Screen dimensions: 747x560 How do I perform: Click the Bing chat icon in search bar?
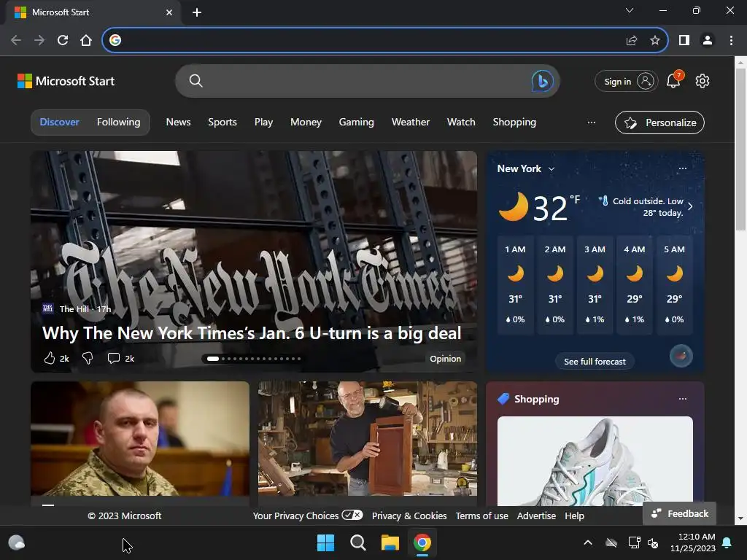pyautogui.click(x=542, y=81)
